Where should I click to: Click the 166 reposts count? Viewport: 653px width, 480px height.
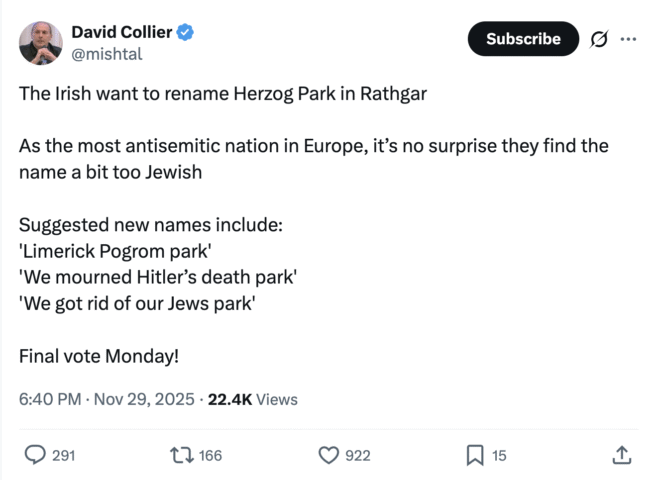pos(210,455)
